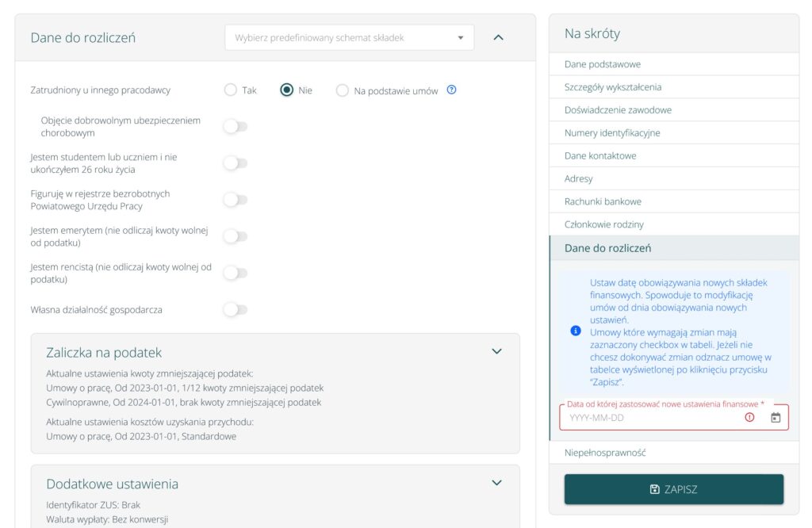Open the predefined contribution scheme dropdown
This screenshot has height=528, width=812.
pyautogui.click(x=349, y=37)
